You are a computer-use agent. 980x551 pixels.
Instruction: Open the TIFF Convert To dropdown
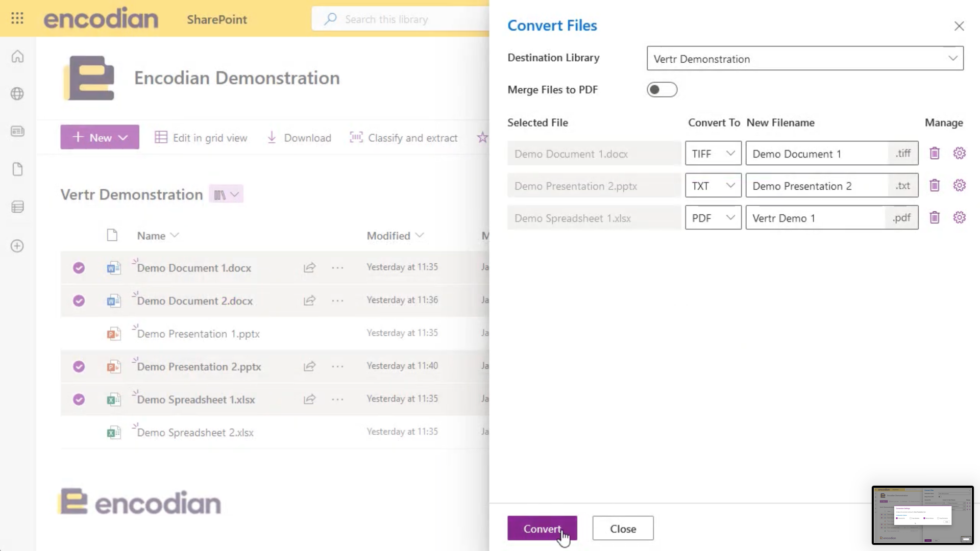713,153
